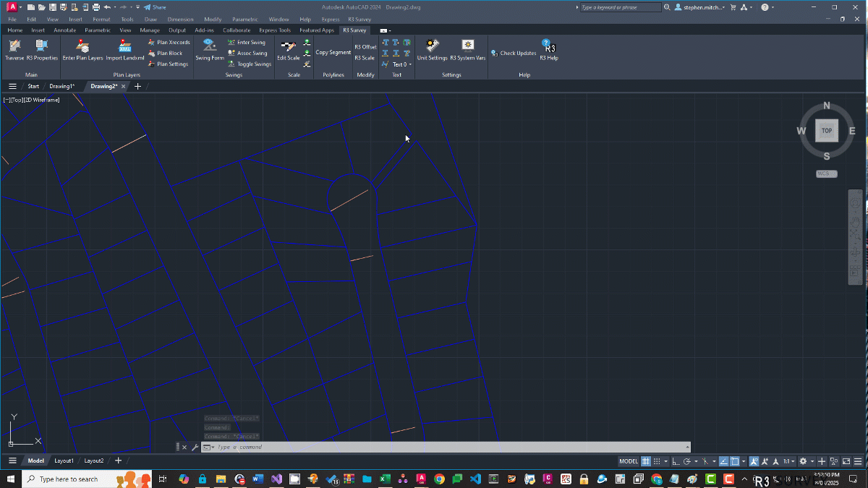The image size is (868, 488).
Task: Expand snap mode options arrow
Action: pyautogui.click(x=666, y=461)
